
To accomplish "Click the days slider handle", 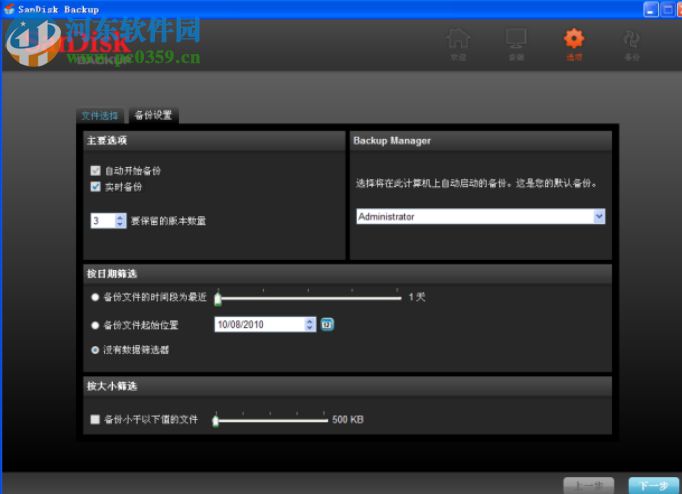I will pos(218,298).
